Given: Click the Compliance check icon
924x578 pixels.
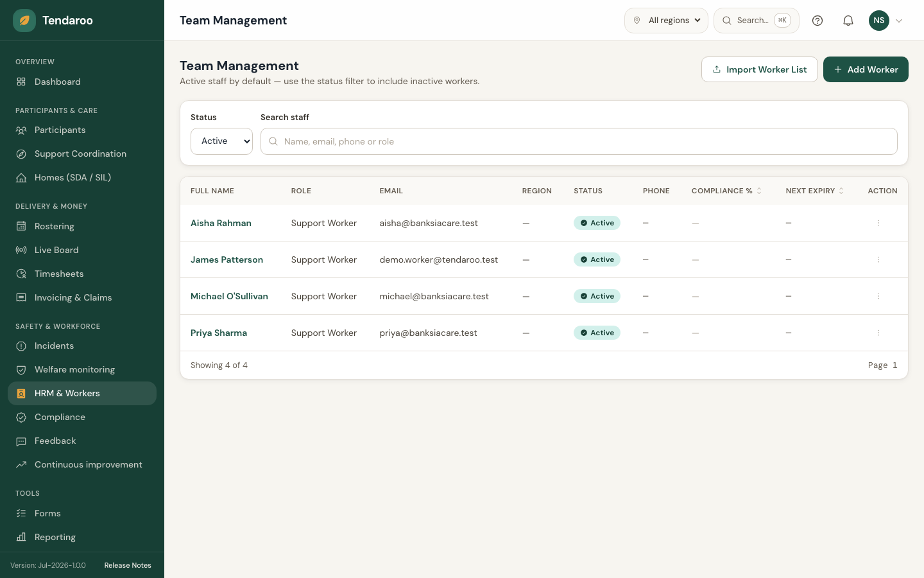Looking at the screenshot, I should 21,417.
